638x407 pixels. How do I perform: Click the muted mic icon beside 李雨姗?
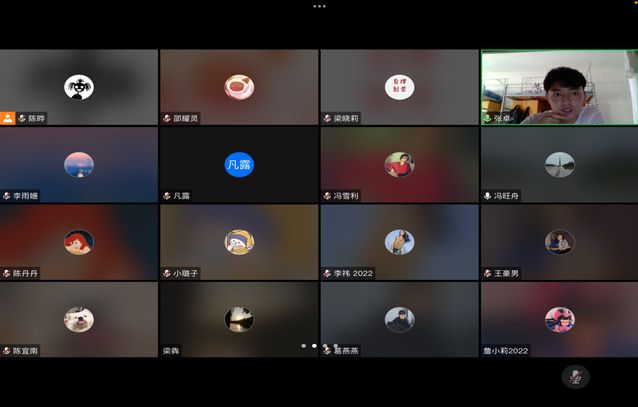[6, 196]
